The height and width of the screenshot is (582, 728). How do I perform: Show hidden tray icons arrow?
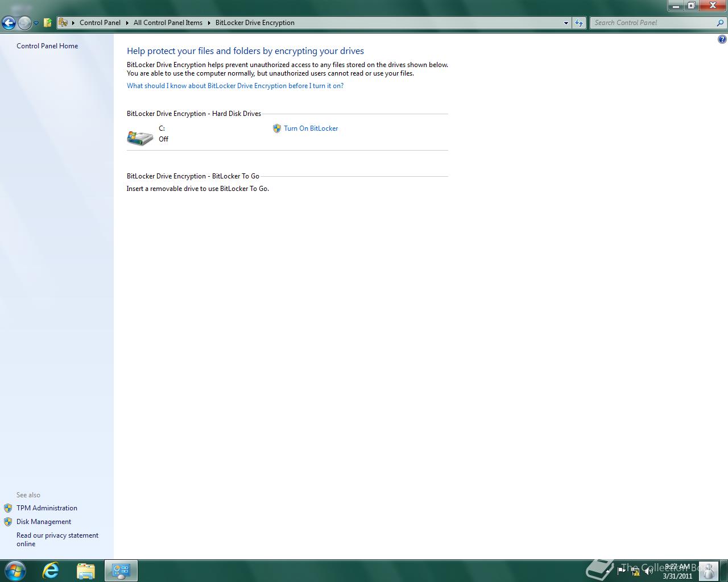coord(607,571)
